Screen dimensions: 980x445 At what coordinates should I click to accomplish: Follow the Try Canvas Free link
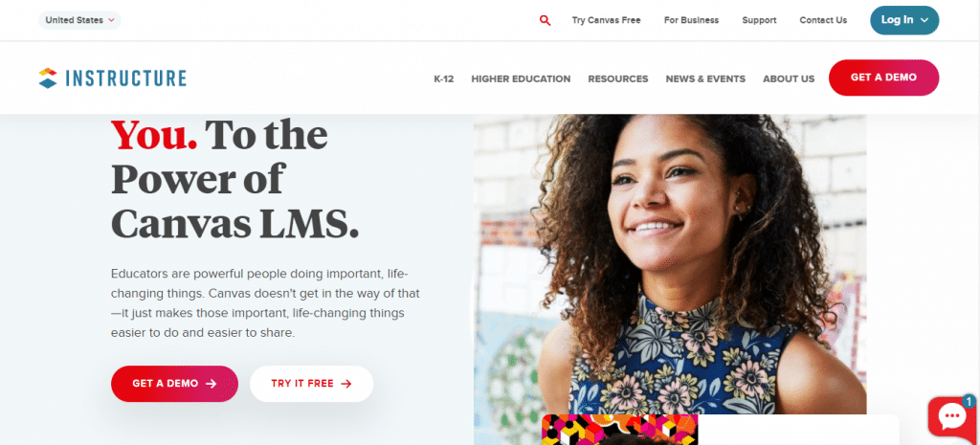click(x=606, y=20)
